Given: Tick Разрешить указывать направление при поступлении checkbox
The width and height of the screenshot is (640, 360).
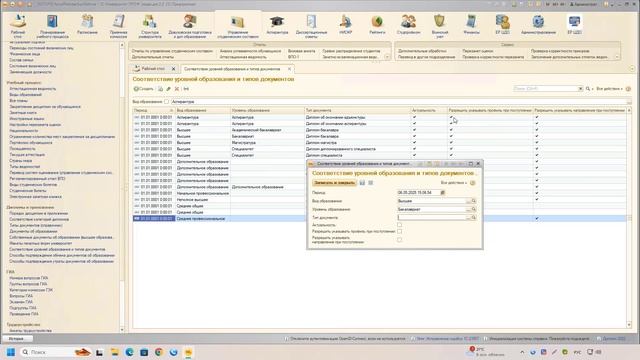Looking at the screenshot, I should click(400, 240).
